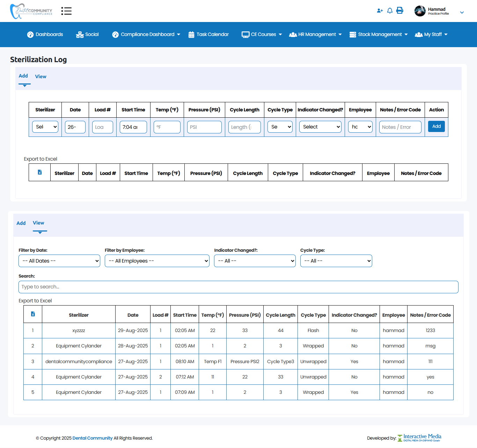Click the hamburger list menu icon

tap(66, 11)
